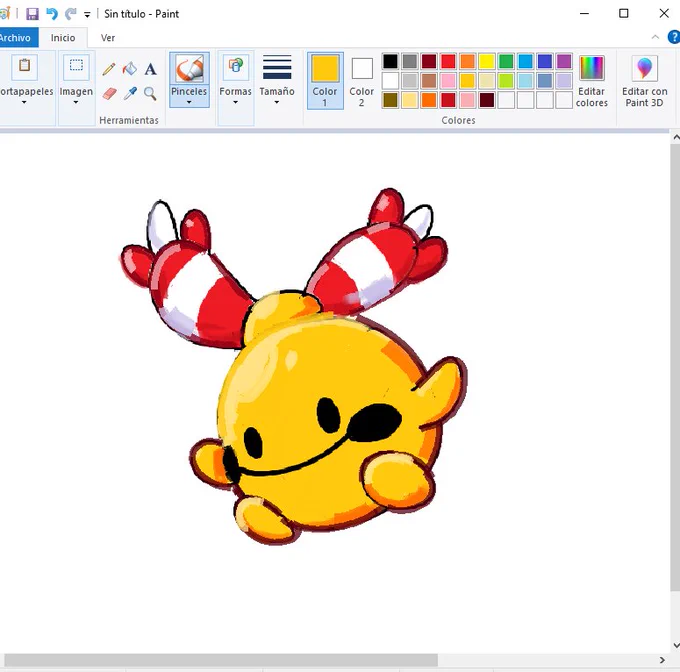Click the vertical scrollbar down arrow

point(676,645)
